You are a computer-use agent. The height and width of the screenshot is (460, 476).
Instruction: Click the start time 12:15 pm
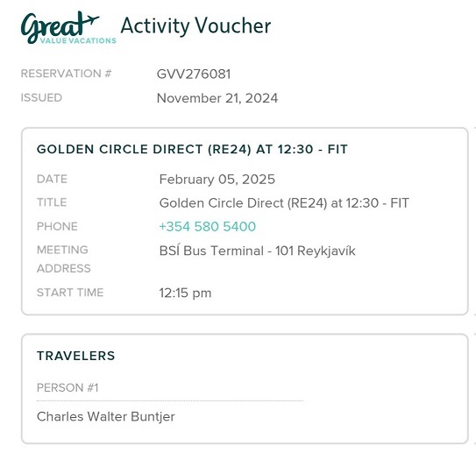pos(185,294)
